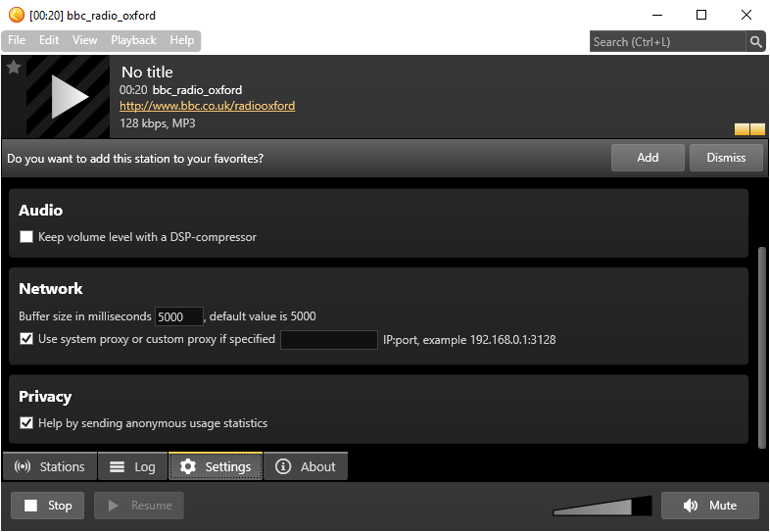
Task: Uncheck Use system proxy checkbox
Action: pyautogui.click(x=26, y=339)
